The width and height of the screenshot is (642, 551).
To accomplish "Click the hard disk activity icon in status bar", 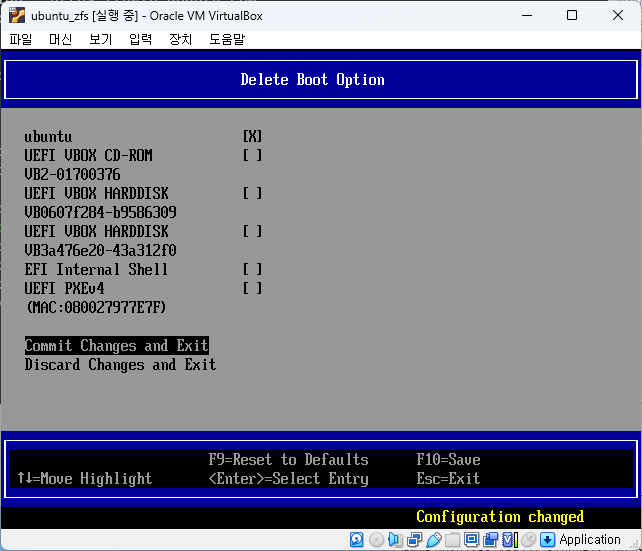I will click(357, 540).
